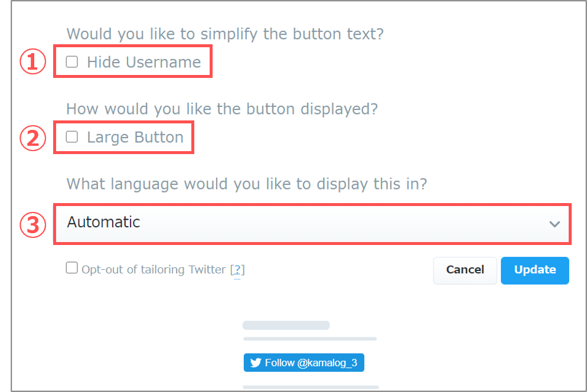
Task: Click the Follow @kamalog_3 preview button
Action: click(304, 362)
